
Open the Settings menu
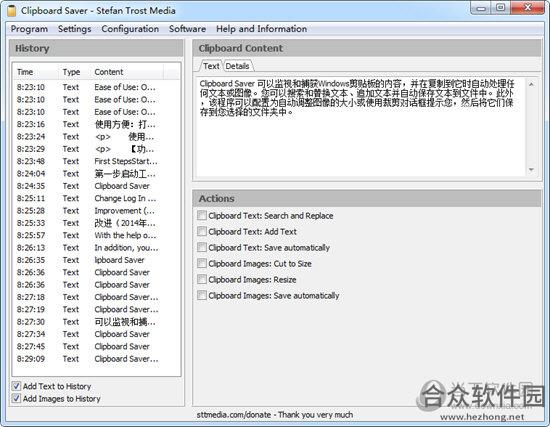(74, 29)
